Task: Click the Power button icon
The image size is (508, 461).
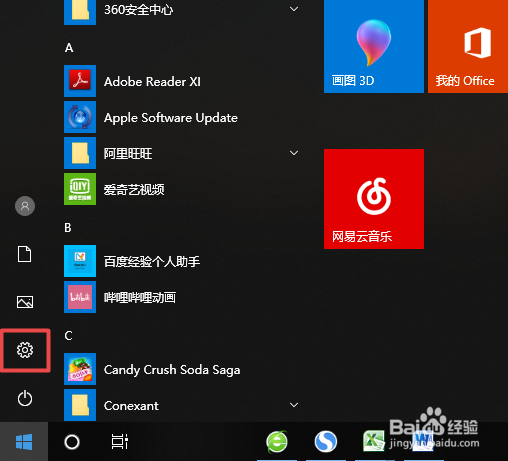Action: (x=25, y=398)
